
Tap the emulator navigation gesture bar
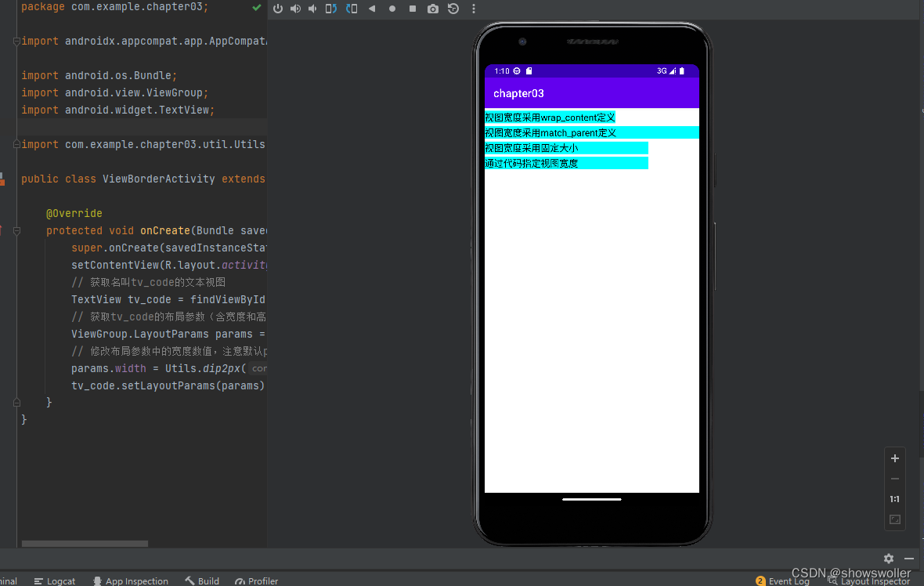tap(592, 499)
